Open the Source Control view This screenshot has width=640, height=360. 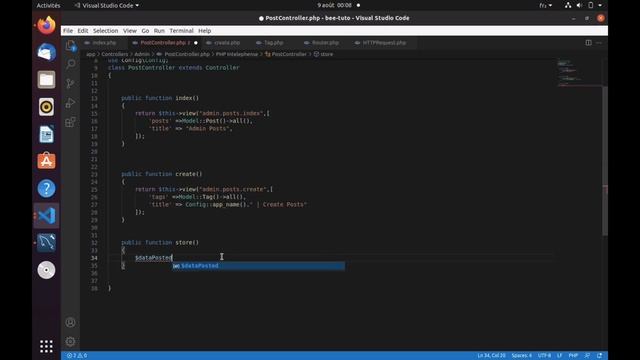pyautogui.click(x=71, y=83)
